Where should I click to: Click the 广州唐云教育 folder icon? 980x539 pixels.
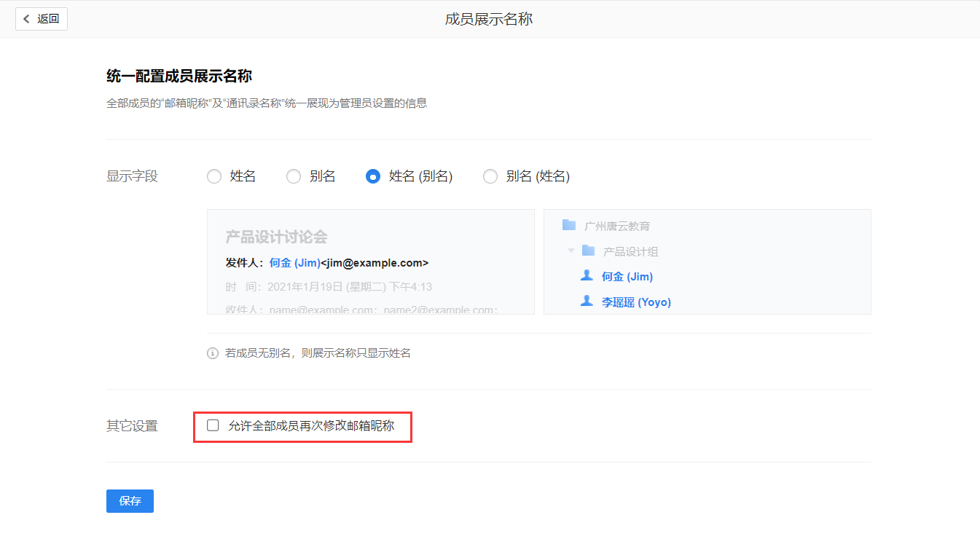tap(569, 226)
